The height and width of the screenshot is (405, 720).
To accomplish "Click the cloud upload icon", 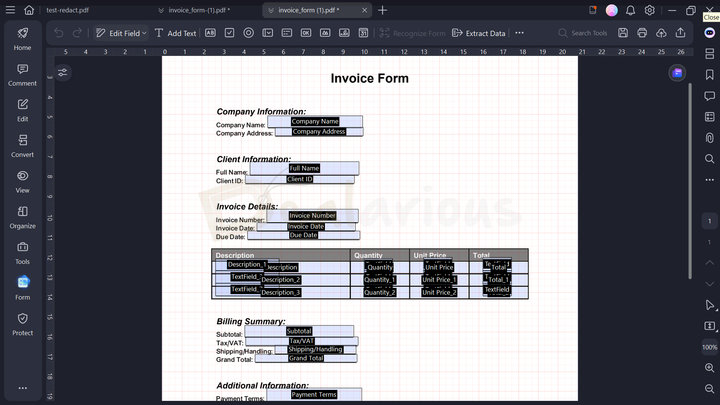I will pos(661,33).
